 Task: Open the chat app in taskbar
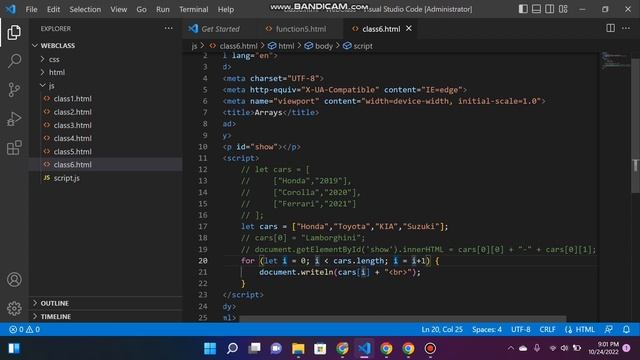click(276, 349)
